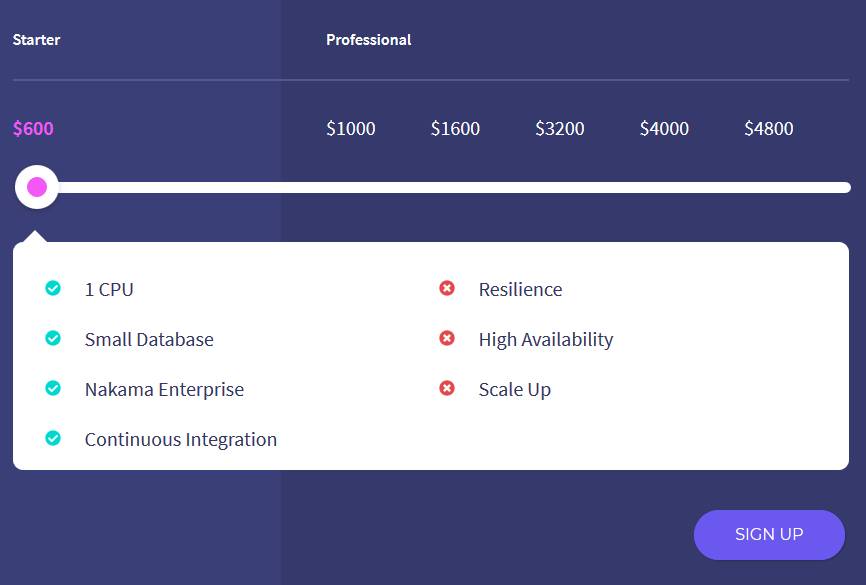The height and width of the screenshot is (585, 866).
Task: Click the red X icon next to High Availability
Action: click(x=447, y=338)
